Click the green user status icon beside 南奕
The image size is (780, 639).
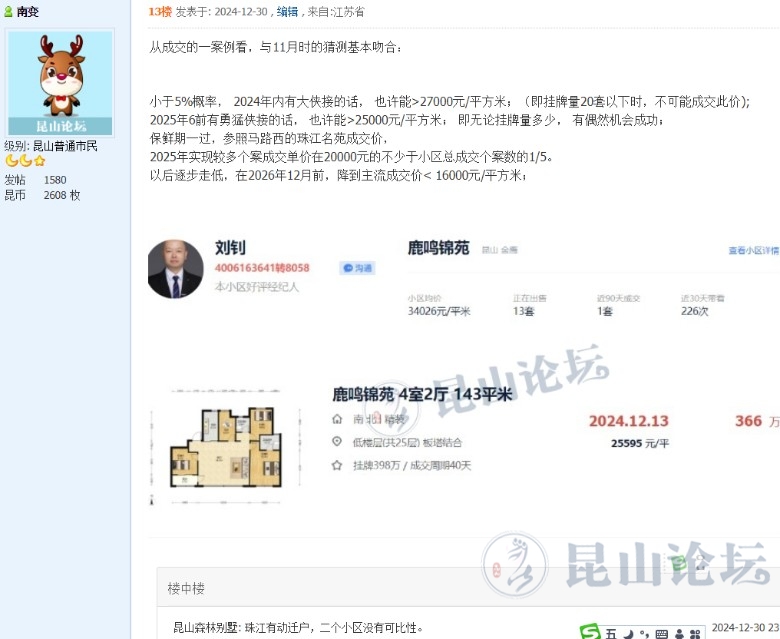click(9, 12)
